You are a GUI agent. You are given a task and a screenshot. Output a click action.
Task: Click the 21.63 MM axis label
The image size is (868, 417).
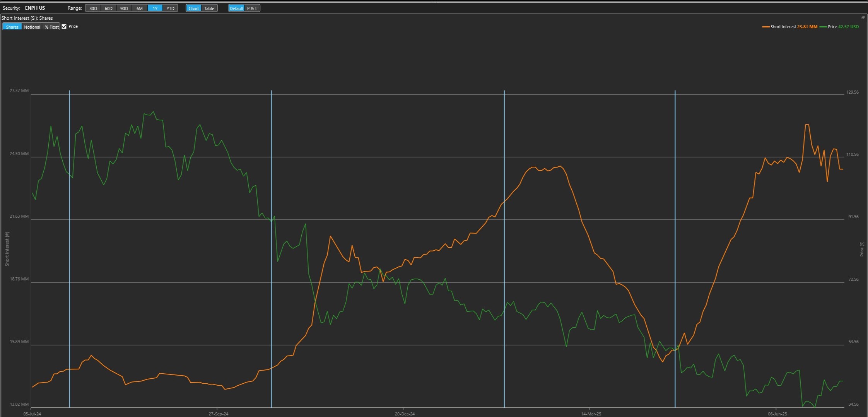19,216
